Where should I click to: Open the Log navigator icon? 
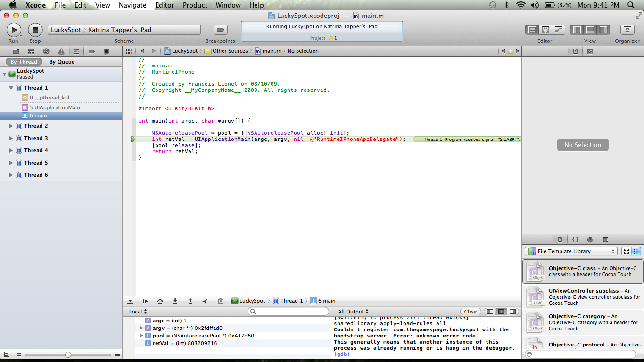[107, 51]
